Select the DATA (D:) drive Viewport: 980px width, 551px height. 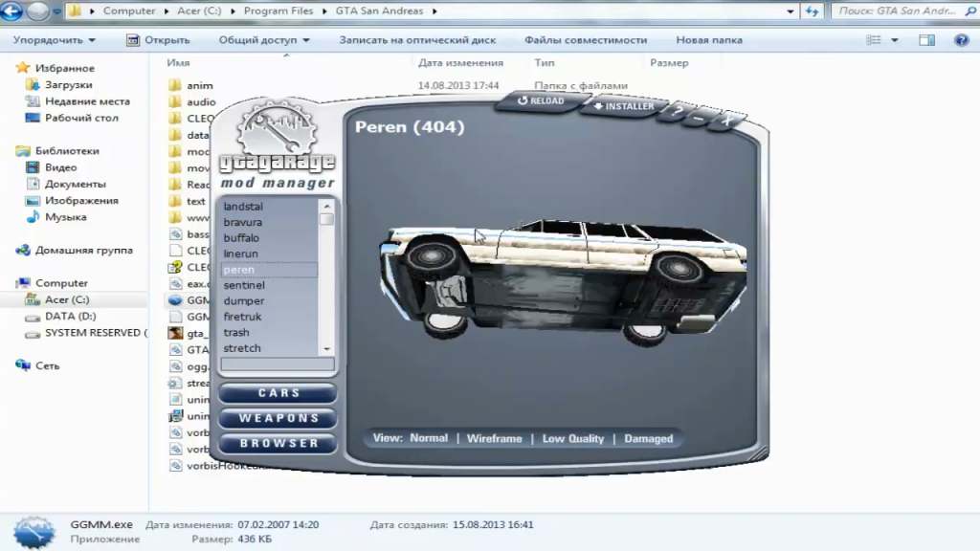60,316
